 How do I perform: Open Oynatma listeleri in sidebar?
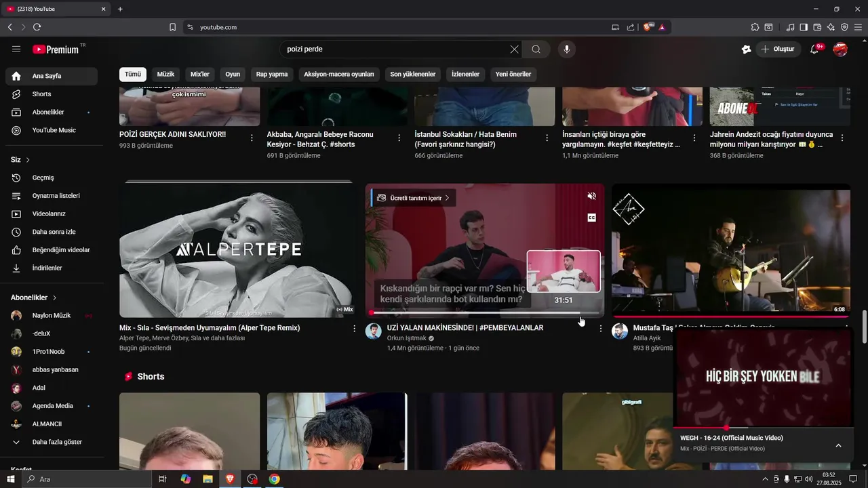pyautogui.click(x=52, y=196)
